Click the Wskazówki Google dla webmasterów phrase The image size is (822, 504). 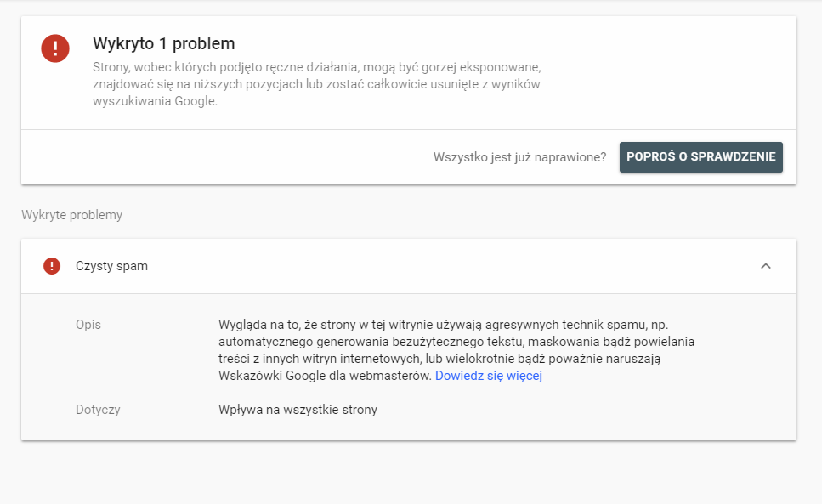325,376
